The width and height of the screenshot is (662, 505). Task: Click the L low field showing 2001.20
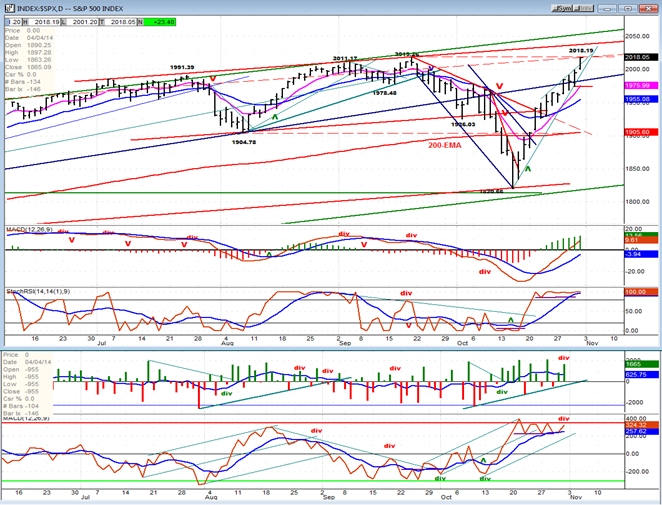tap(80, 22)
